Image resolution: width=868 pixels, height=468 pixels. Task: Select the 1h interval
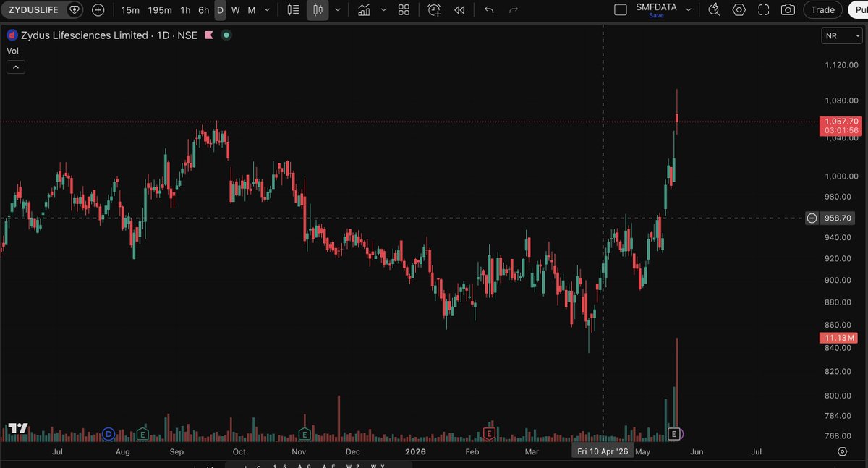186,10
